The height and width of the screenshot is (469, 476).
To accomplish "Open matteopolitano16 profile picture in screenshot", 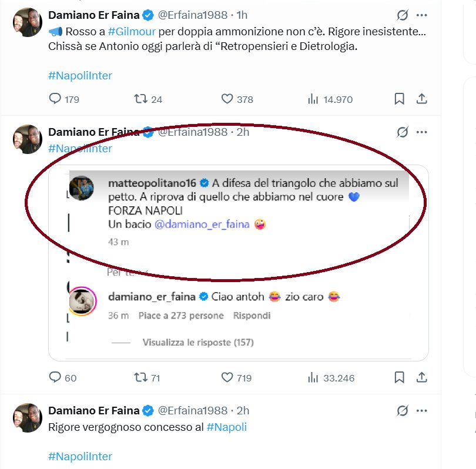I will click(x=81, y=188).
